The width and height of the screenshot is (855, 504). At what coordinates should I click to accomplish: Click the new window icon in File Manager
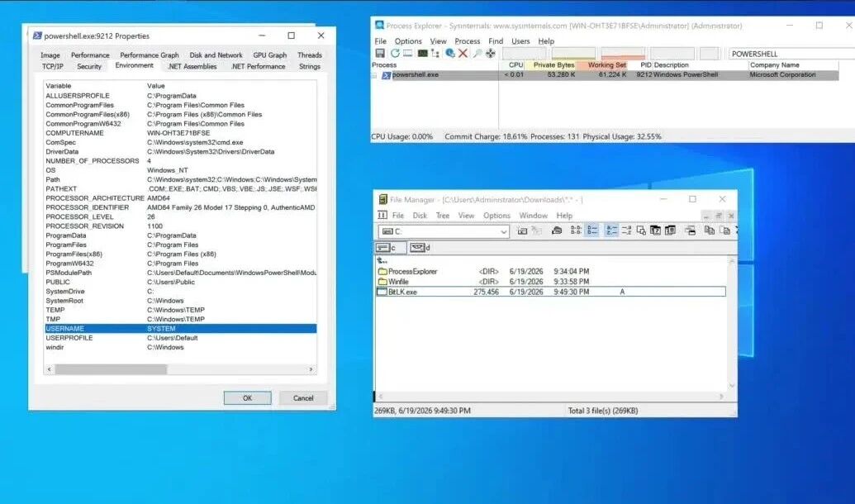coord(691,231)
